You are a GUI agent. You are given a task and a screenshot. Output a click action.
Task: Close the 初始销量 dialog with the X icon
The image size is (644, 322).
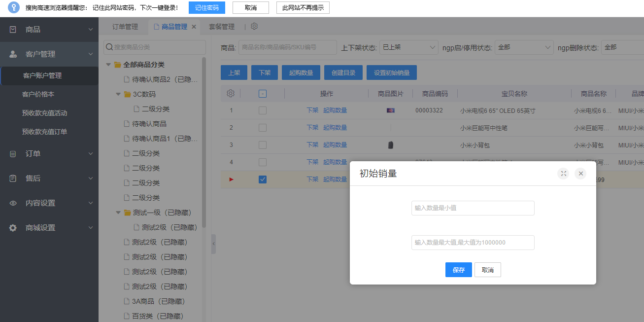point(580,174)
